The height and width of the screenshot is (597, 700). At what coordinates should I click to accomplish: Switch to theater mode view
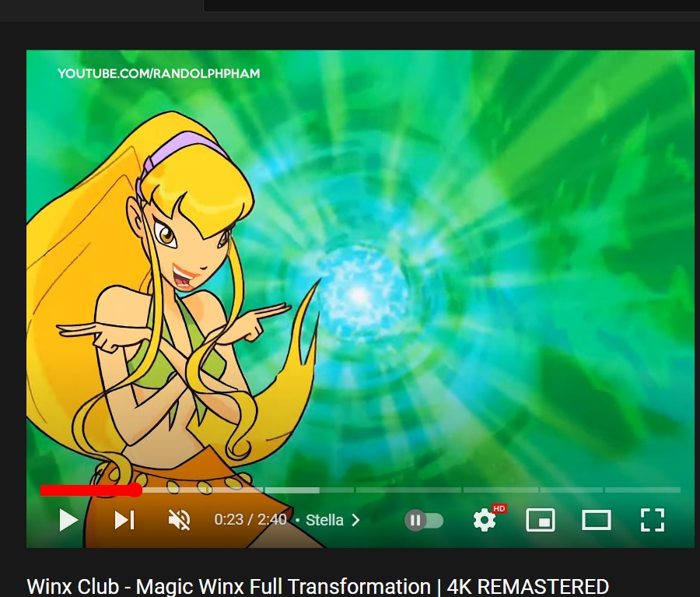point(597,520)
